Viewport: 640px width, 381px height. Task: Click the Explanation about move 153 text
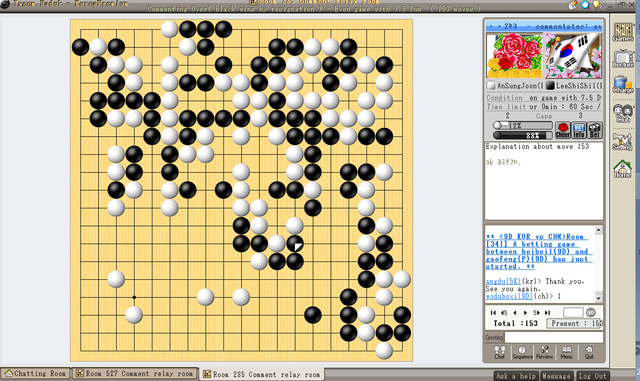(537, 147)
